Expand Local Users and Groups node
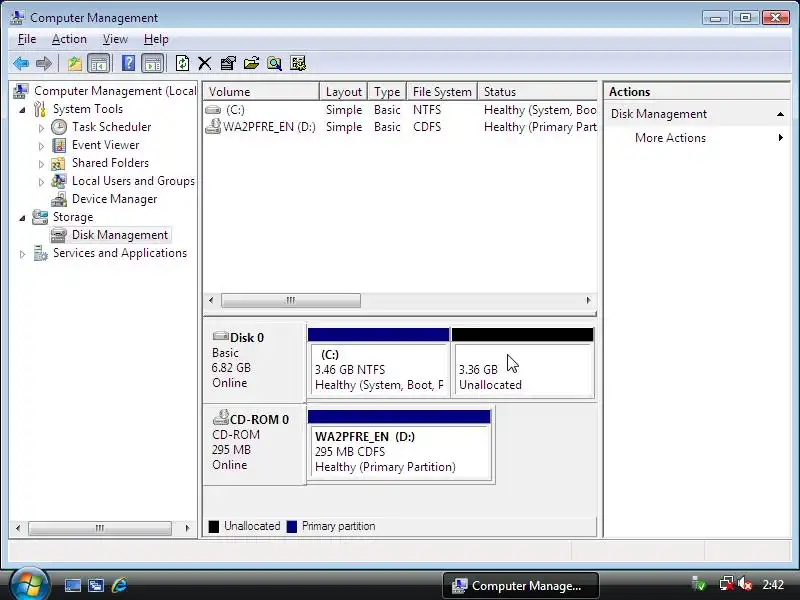Viewport: 800px width, 600px height. [41, 182]
